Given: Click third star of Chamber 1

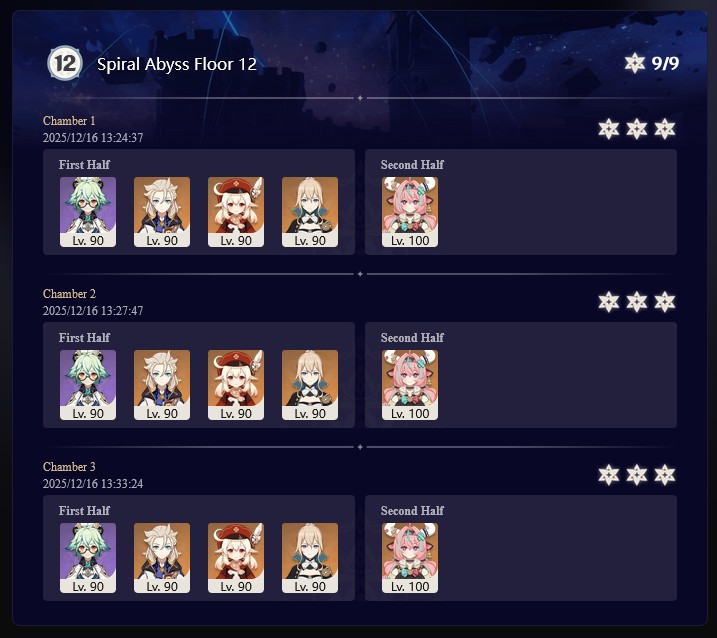Looking at the screenshot, I should click(x=664, y=129).
